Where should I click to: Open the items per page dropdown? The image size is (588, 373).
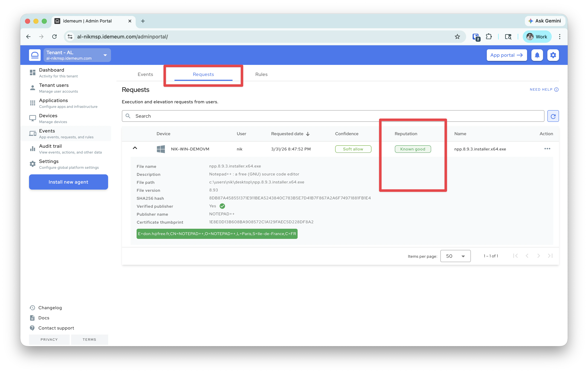pos(455,256)
